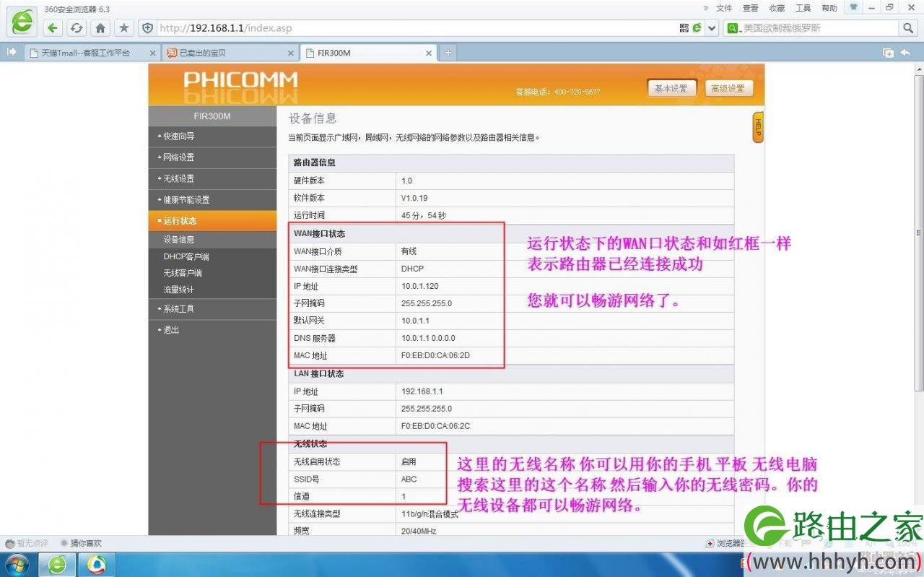Close the FIR300M tab
The height and width of the screenshot is (577, 924).
[430, 53]
